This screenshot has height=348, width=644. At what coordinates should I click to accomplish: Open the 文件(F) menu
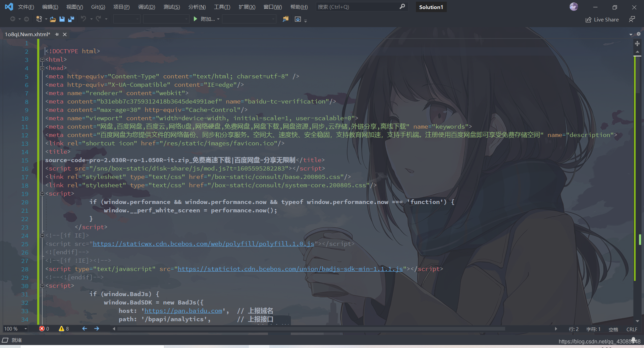coord(26,7)
